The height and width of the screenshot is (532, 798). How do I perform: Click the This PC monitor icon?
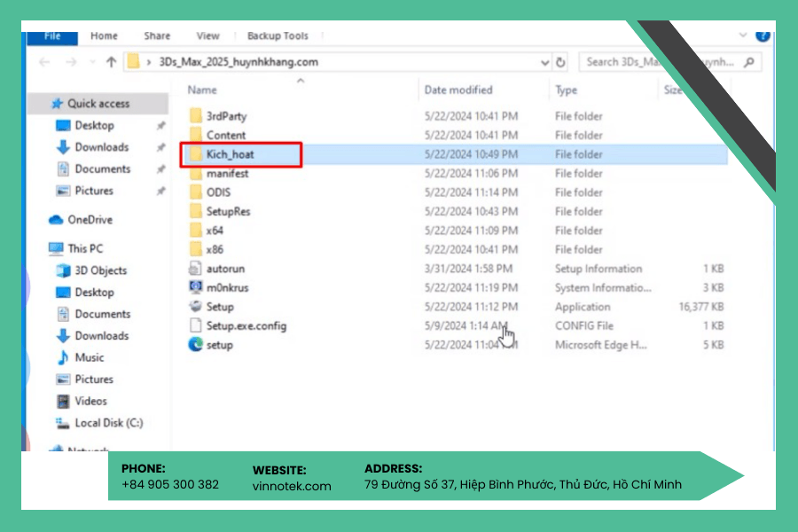coord(56,249)
